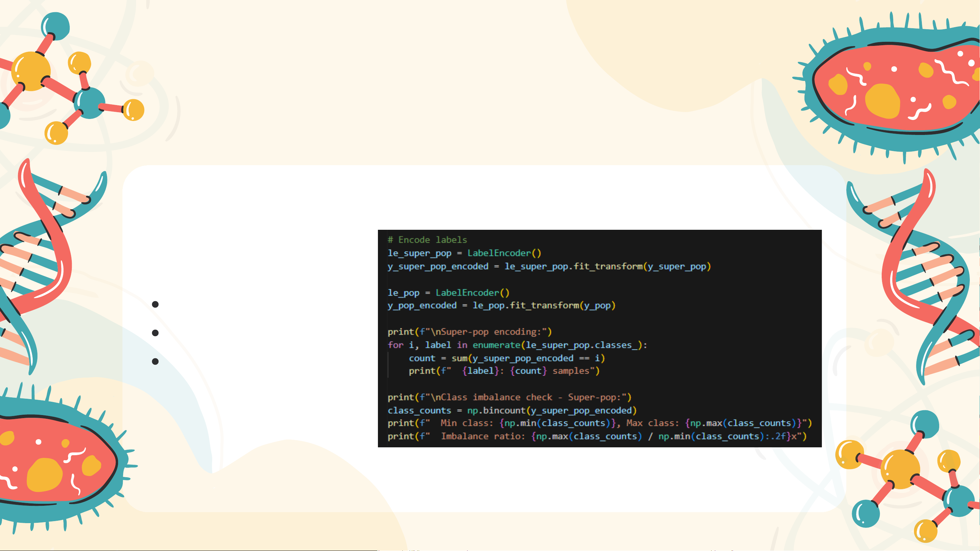980x551 pixels.
Task: Click the second empty bullet point
Action: 155,333
